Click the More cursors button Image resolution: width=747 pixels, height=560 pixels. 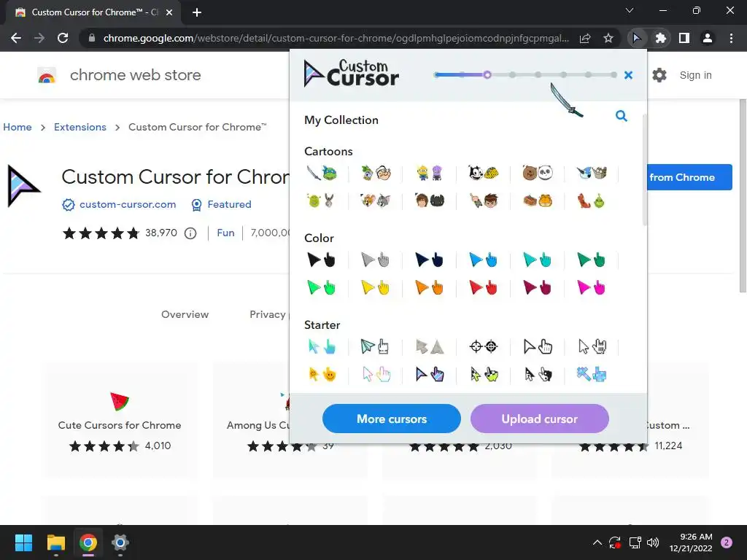point(392,419)
